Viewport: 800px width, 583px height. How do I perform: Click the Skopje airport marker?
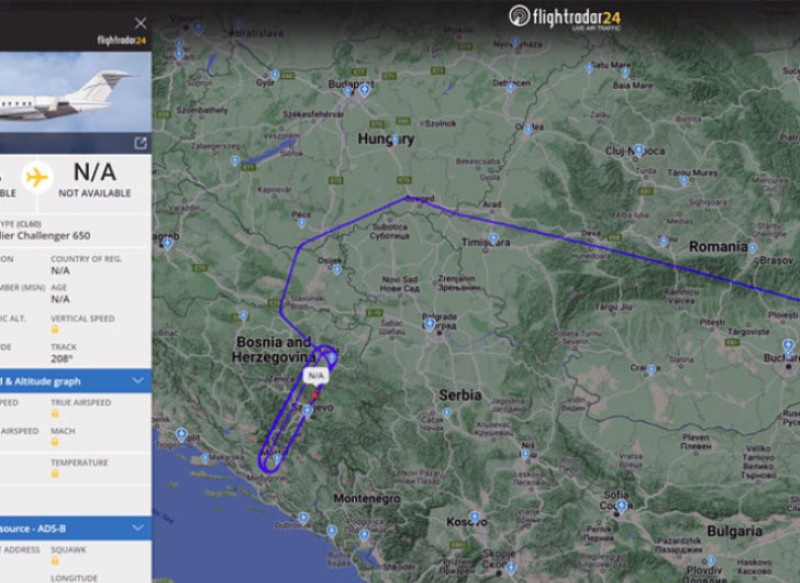pos(510,567)
